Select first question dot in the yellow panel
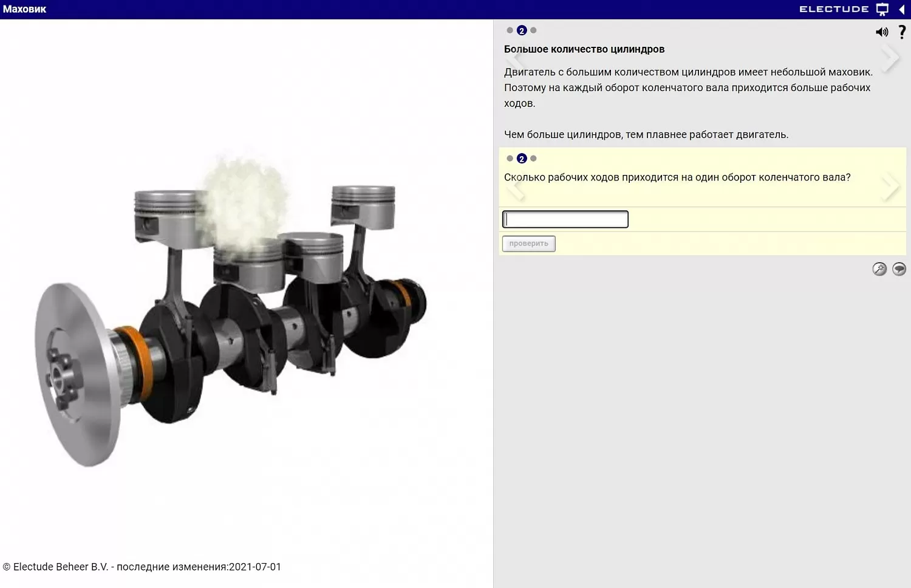Viewport: 911px width, 588px height. 510,159
